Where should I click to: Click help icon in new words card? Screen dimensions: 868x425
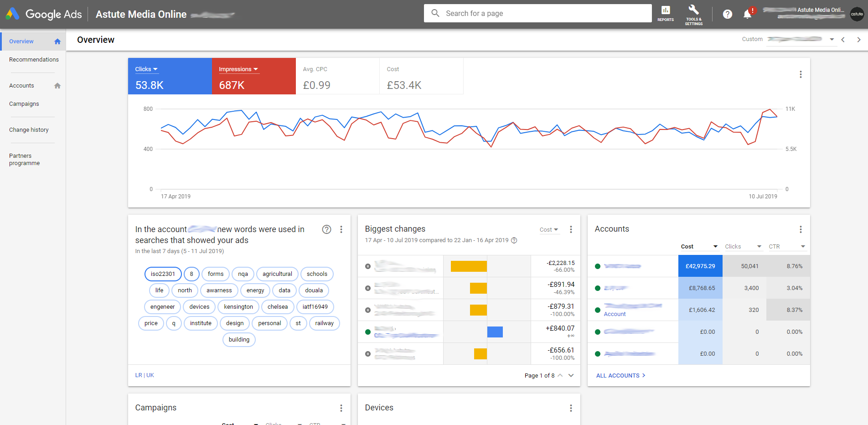tap(326, 229)
